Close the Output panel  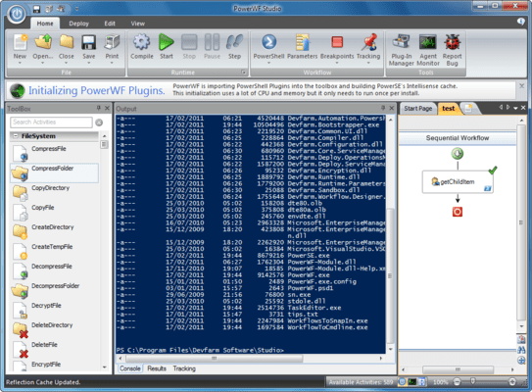coord(391,108)
